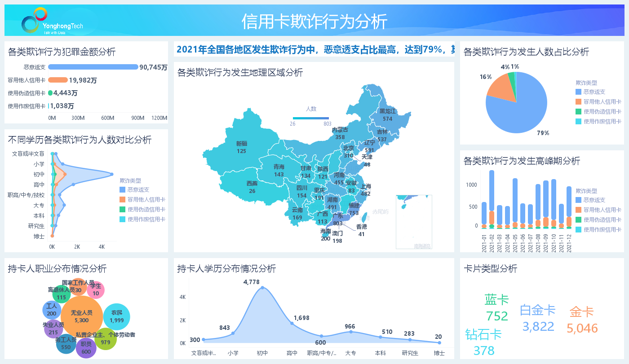Toggle 冒用他人信用卡 in the education comparison legend
Image resolution: width=629 pixels, height=364 pixels.
coord(146,199)
